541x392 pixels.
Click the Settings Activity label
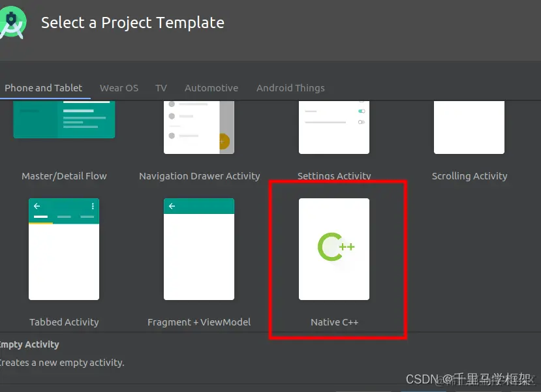tap(334, 176)
